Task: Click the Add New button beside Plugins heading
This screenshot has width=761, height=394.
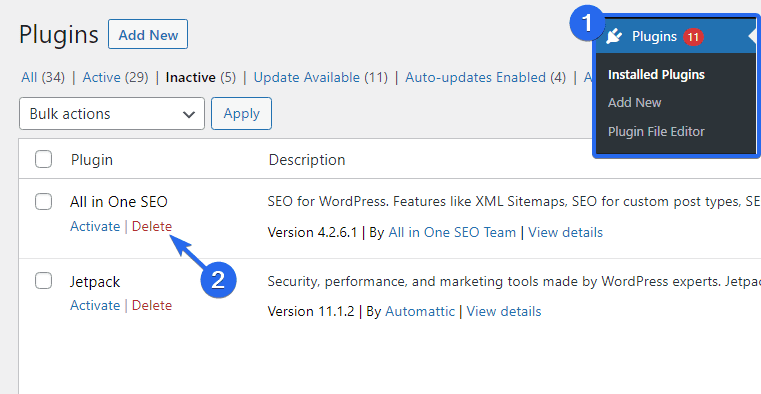Action: pyautogui.click(x=148, y=34)
